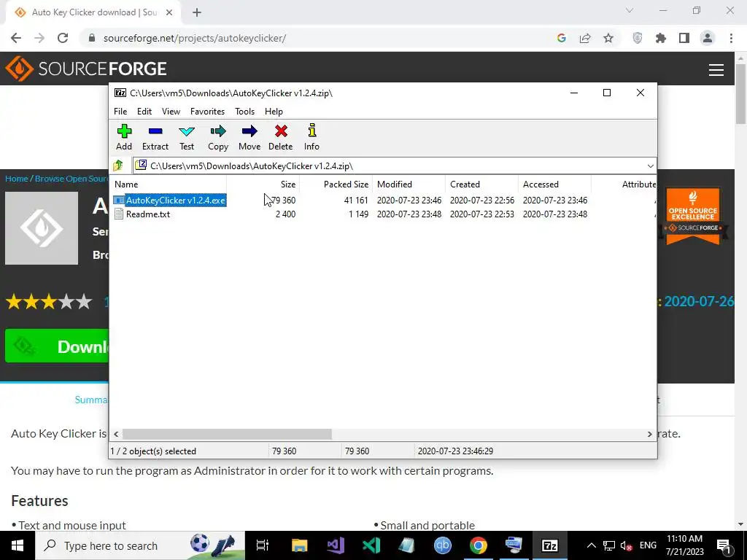
Task: Open Visual Studio Code from the taskbar
Action: 371,545
